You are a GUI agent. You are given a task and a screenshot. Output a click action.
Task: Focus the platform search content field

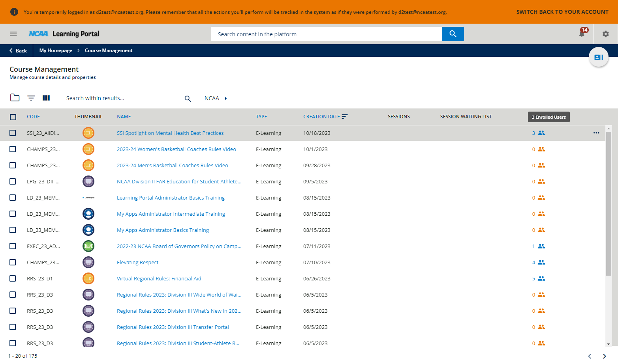(x=327, y=34)
